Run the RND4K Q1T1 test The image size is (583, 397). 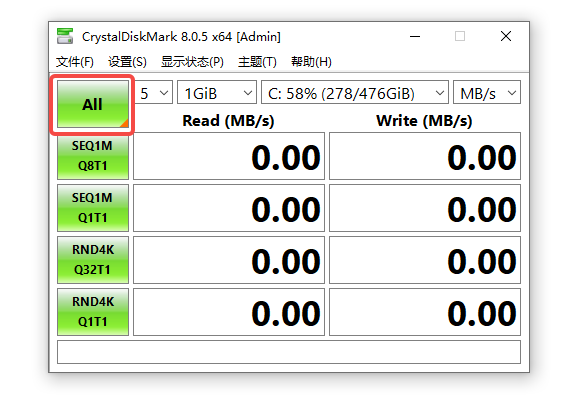93,312
